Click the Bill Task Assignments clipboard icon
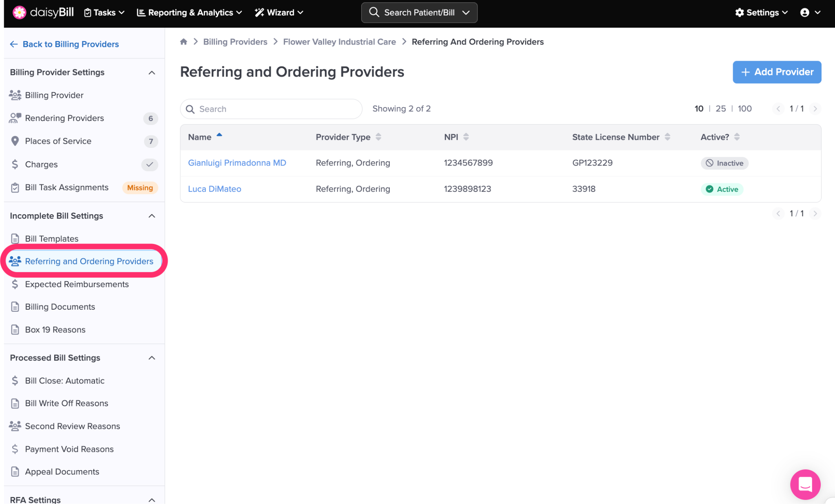835x504 pixels. coord(15,187)
